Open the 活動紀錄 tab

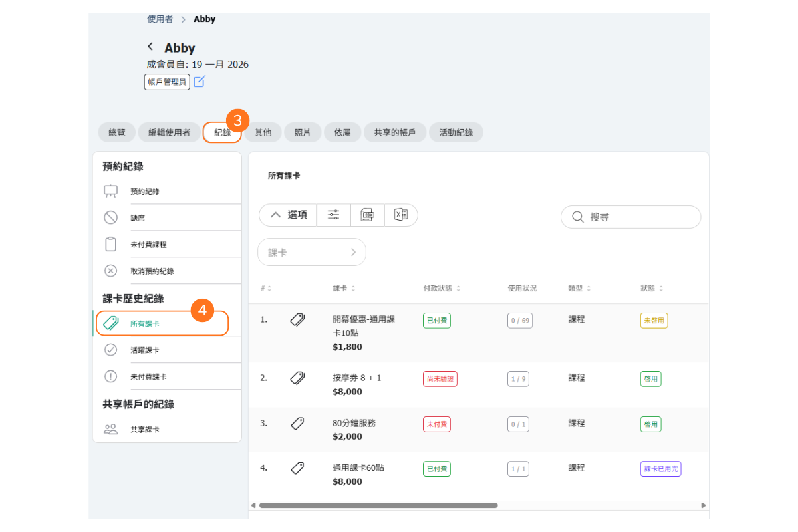click(456, 132)
